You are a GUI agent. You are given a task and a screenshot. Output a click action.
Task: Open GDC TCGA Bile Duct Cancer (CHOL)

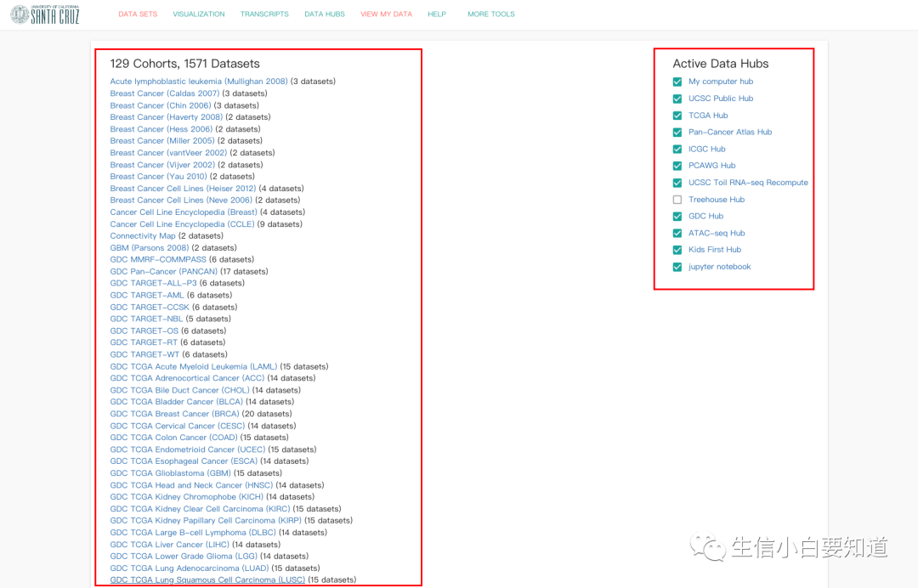pos(179,390)
